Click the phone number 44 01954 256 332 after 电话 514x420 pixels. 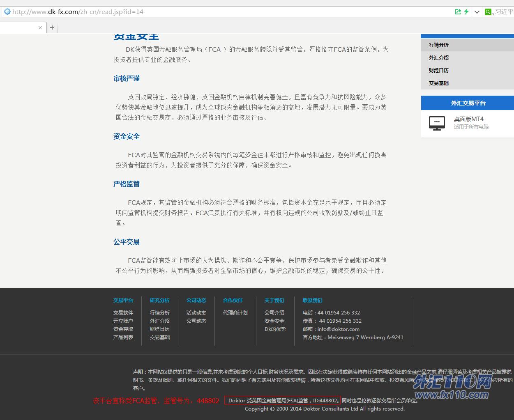pyautogui.click(x=339, y=313)
